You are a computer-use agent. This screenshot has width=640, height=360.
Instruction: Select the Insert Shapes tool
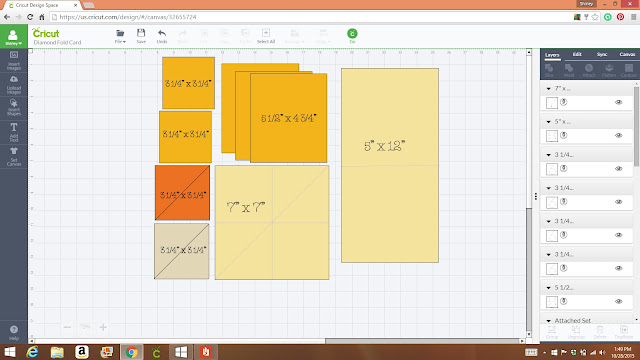13,108
